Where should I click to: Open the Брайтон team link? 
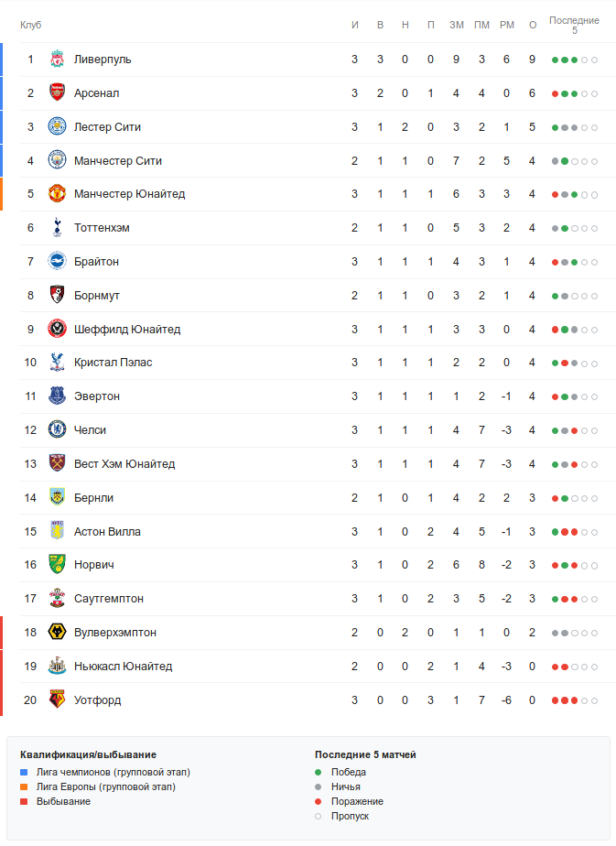click(x=96, y=262)
